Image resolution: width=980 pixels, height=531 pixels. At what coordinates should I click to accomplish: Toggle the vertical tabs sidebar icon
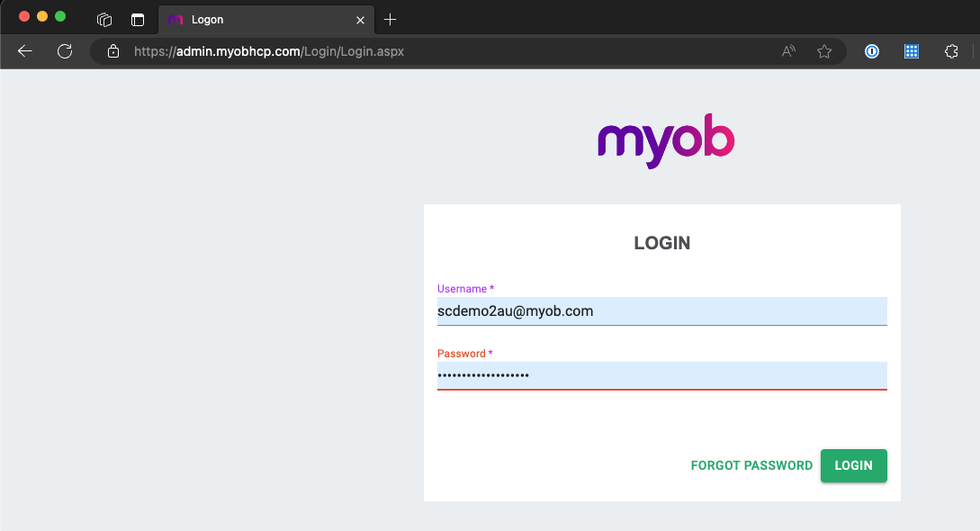(137, 19)
